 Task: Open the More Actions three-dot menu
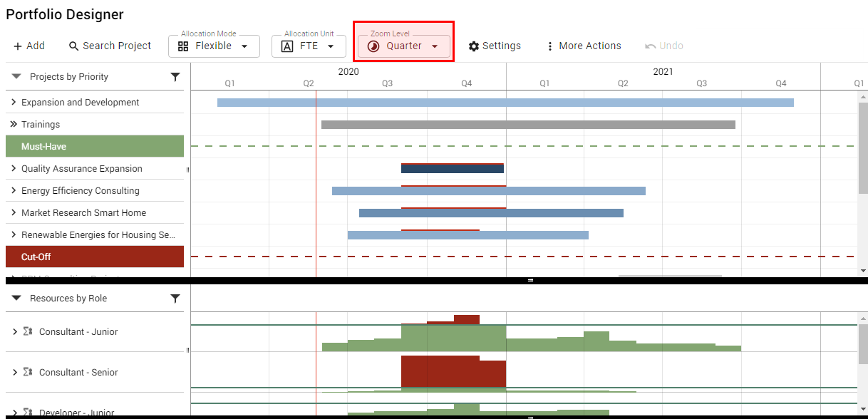pyautogui.click(x=549, y=46)
